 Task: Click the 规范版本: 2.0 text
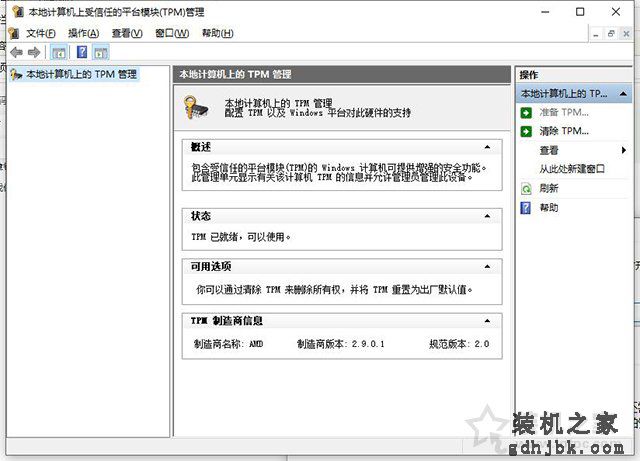[x=459, y=344]
